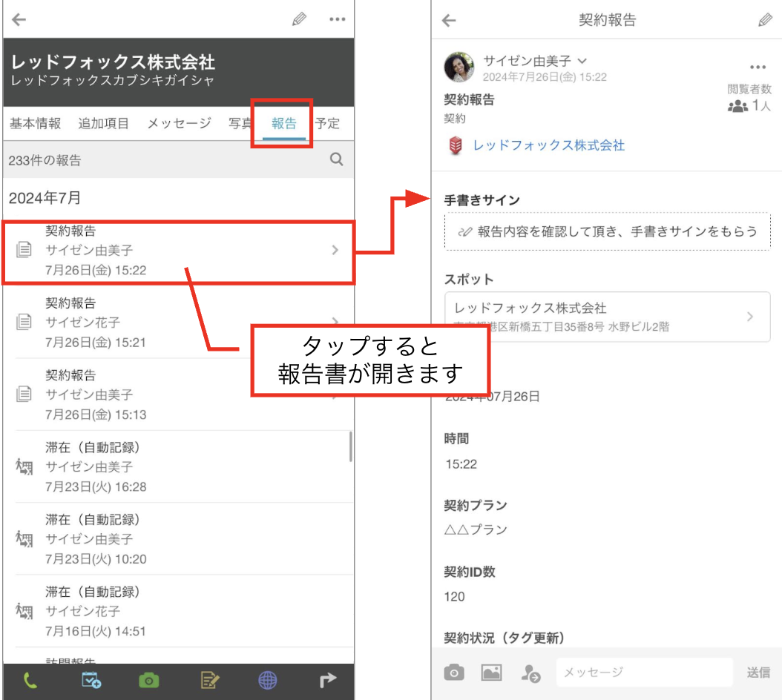Tap the green phone call icon
Image resolution: width=782 pixels, height=700 pixels.
coord(30,681)
